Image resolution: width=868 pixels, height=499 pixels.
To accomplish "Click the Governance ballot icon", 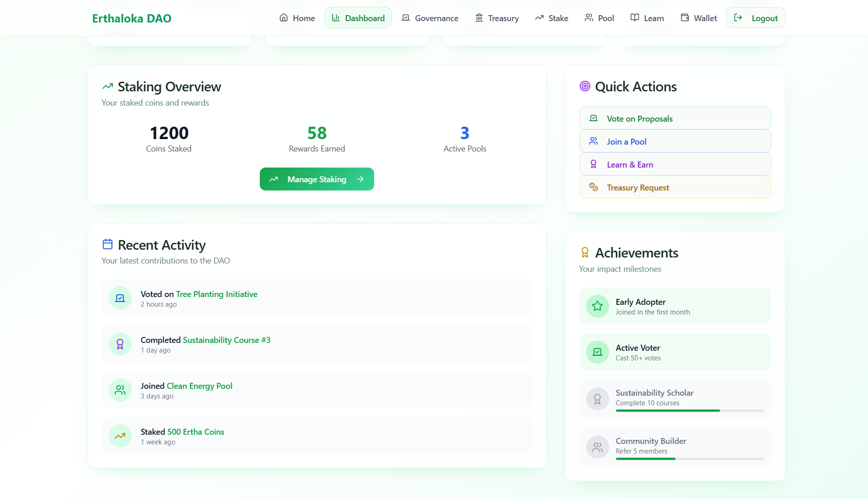I will 406,18.
